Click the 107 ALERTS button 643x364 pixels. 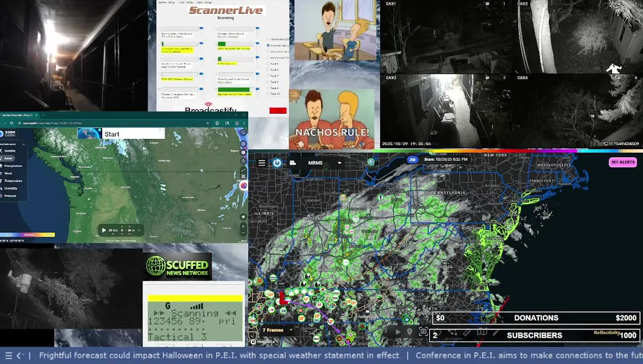click(623, 162)
